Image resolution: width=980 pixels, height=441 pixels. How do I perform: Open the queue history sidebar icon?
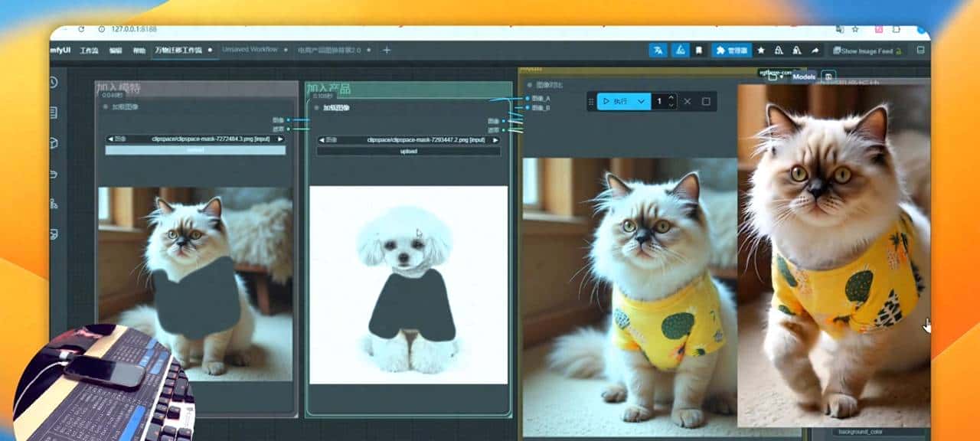click(x=53, y=83)
